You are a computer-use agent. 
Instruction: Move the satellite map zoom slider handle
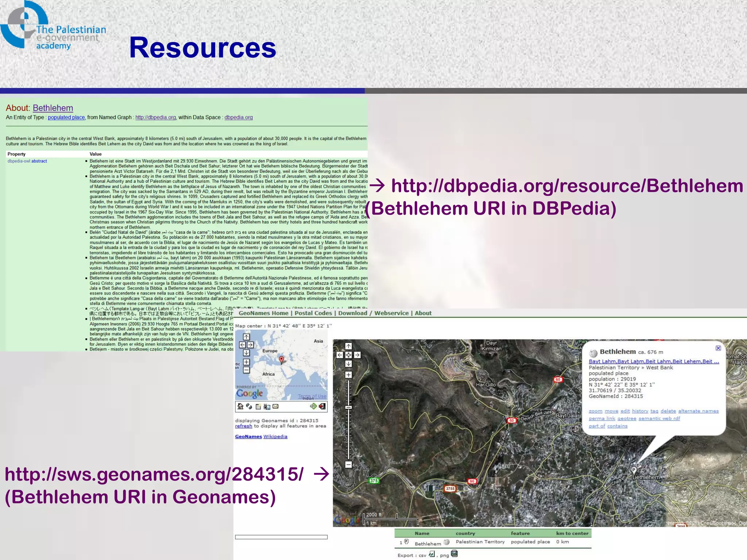coord(348,407)
